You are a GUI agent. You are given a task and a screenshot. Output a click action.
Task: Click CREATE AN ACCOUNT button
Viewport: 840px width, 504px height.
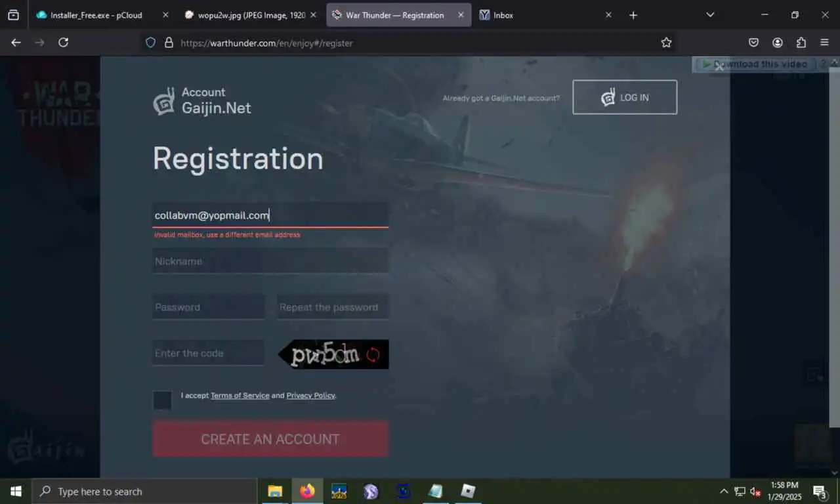click(x=270, y=439)
